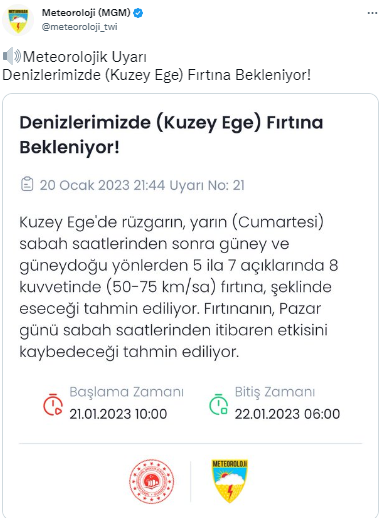
Task: Click the start time 21.01.2023 10:00
Action: click(118, 414)
